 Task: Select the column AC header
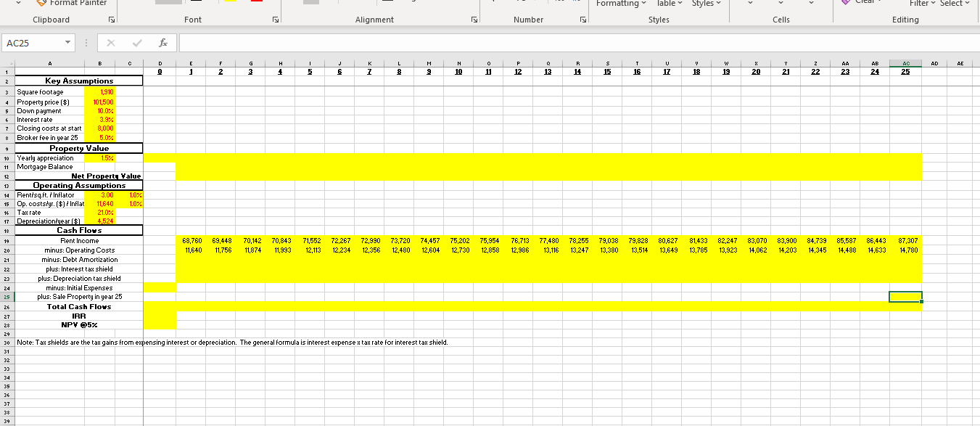tap(905, 63)
